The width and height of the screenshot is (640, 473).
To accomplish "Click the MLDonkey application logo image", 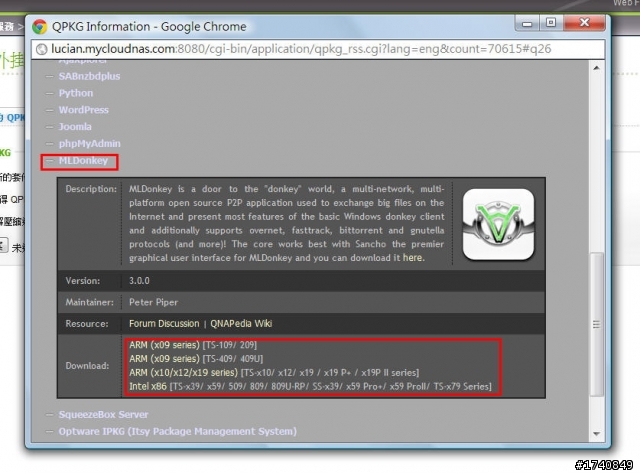I will click(498, 224).
